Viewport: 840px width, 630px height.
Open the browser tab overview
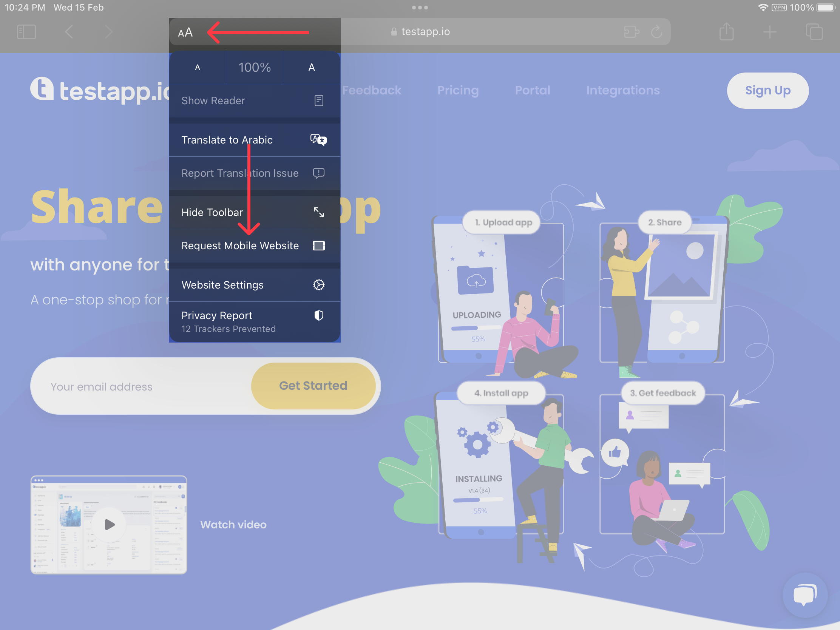(x=814, y=31)
